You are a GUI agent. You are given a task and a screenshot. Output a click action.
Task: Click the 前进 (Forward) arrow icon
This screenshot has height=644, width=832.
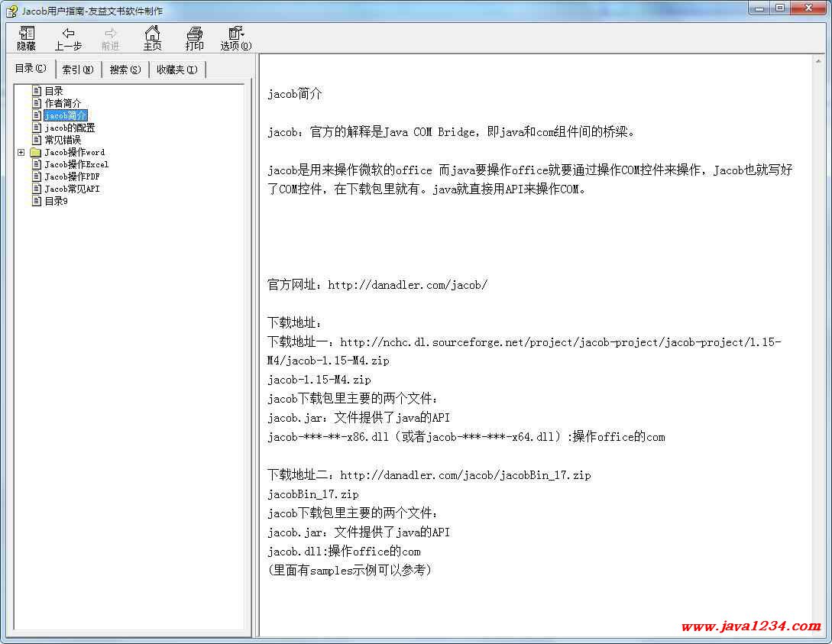click(110, 38)
